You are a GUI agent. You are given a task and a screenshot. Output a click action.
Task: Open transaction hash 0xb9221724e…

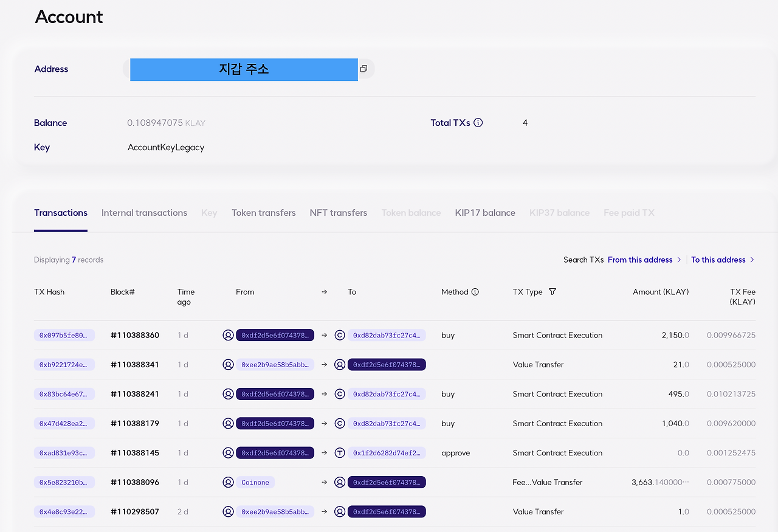click(x=64, y=365)
